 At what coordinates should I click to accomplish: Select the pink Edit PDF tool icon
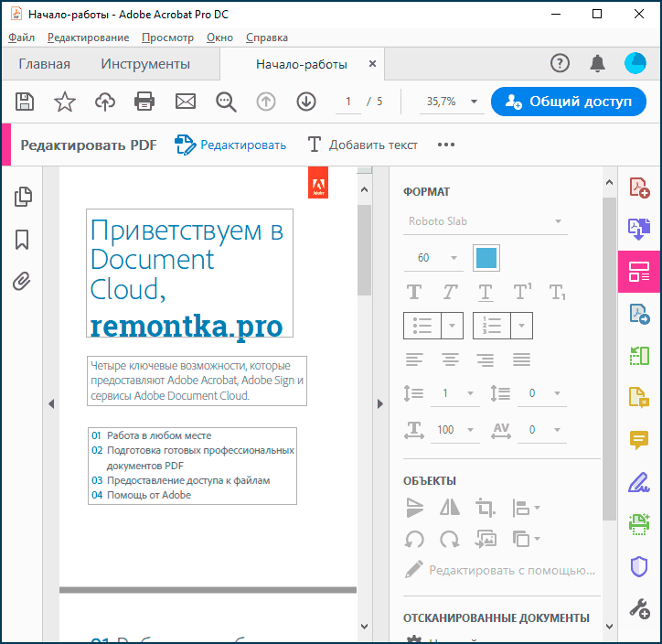tap(639, 272)
